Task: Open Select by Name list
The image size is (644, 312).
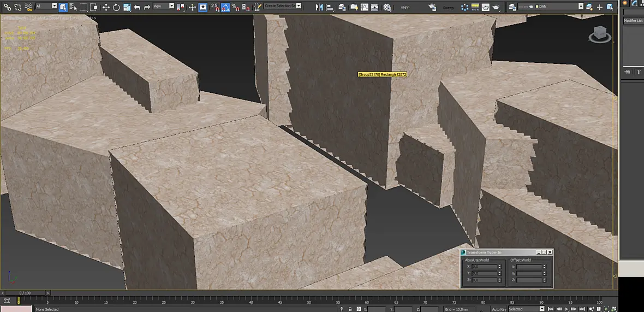Action: 74,7
